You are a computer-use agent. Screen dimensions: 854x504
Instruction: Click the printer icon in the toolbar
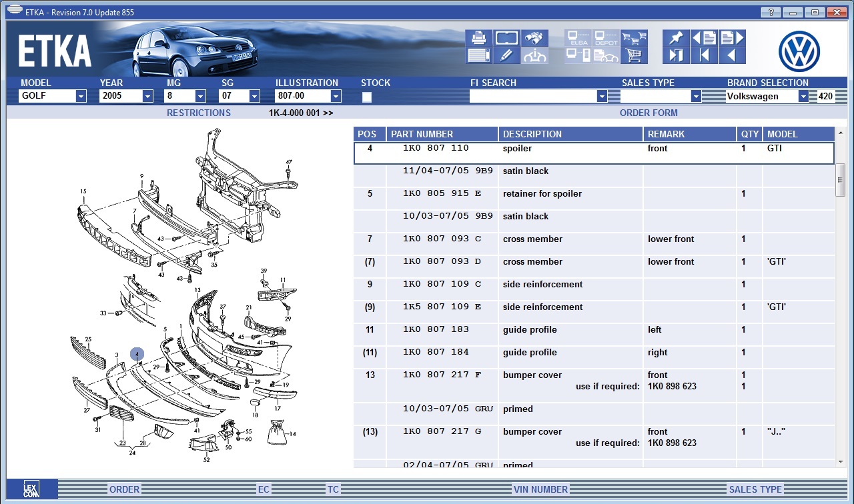click(x=478, y=38)
